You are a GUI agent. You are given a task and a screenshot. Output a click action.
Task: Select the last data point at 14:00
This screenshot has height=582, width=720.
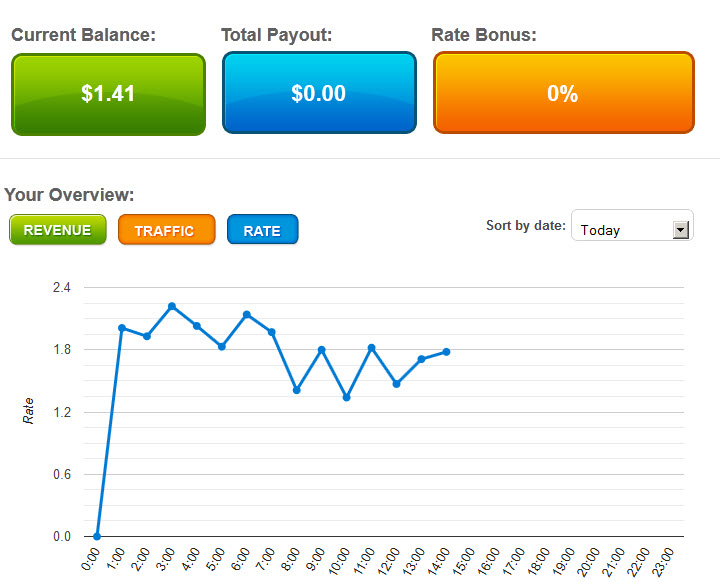[446, 352]
